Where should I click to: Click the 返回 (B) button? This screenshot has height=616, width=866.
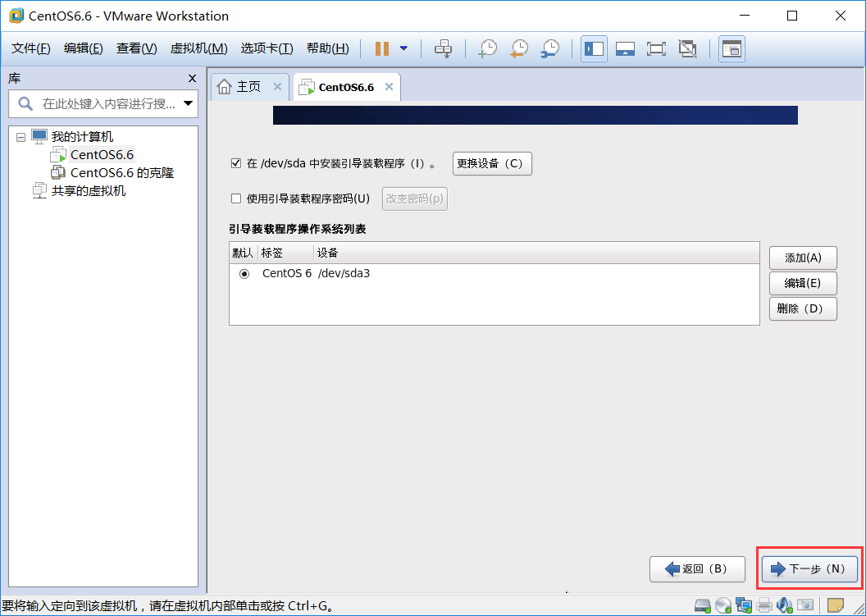tap(697, 569)
